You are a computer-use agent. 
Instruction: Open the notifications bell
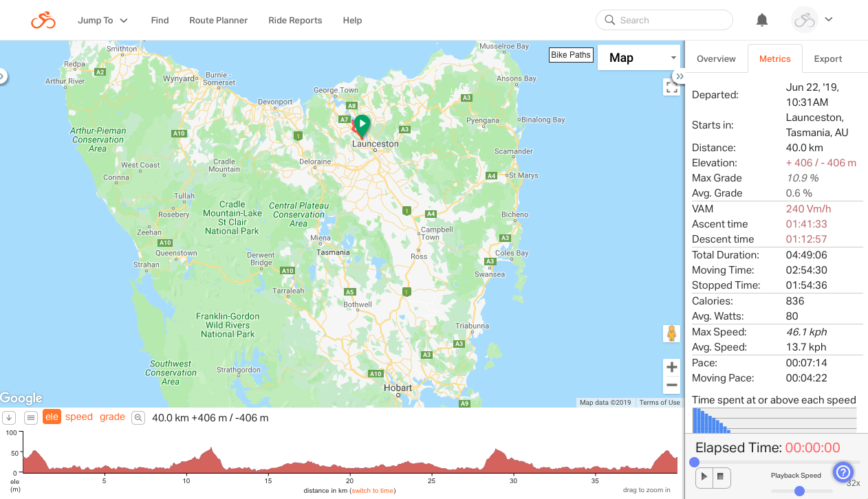[761, 21]
